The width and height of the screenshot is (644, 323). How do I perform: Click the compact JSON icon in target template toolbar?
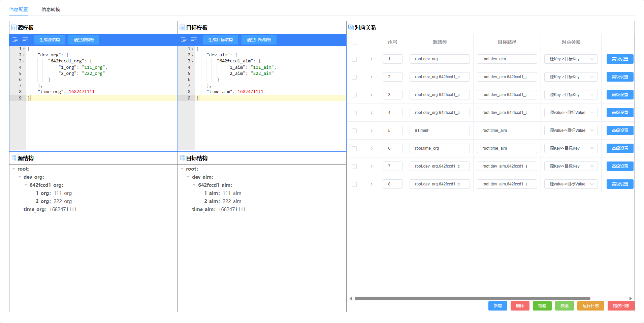tap(194, 39)
